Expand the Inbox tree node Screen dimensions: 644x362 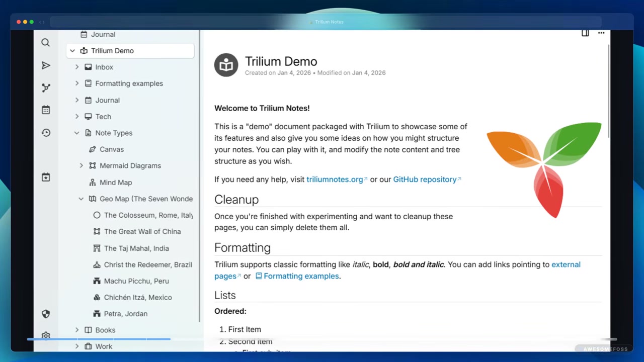[77, 67]
